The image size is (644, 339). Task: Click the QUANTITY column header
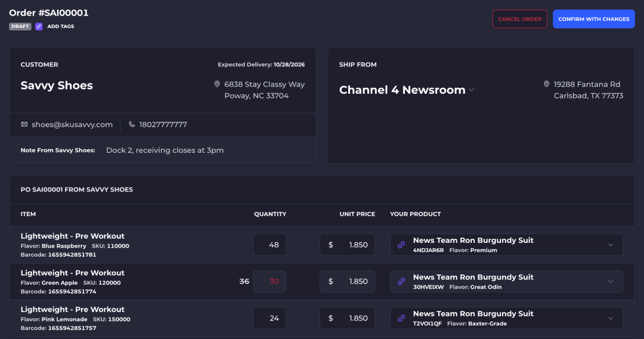(x=270, y=214)
